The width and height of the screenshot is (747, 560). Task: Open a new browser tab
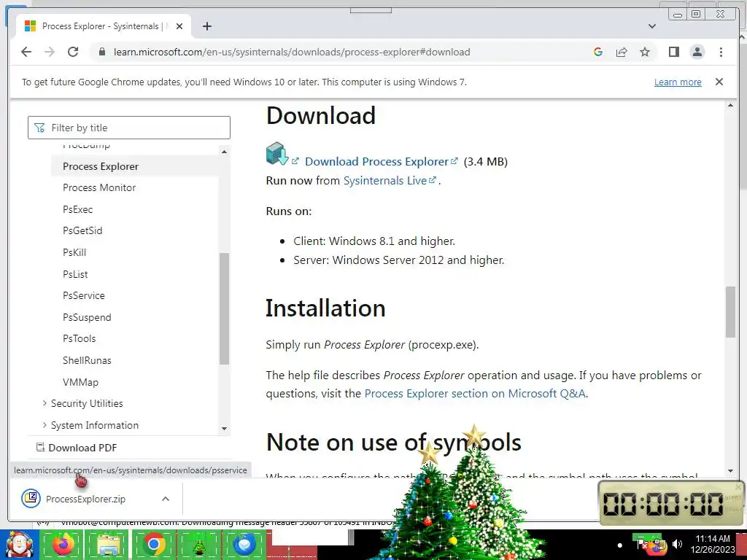point(206,26)
